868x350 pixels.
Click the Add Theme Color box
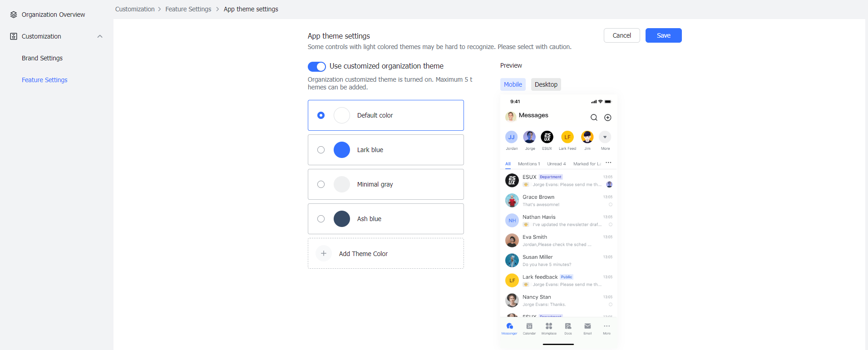(x=386, y=253)
